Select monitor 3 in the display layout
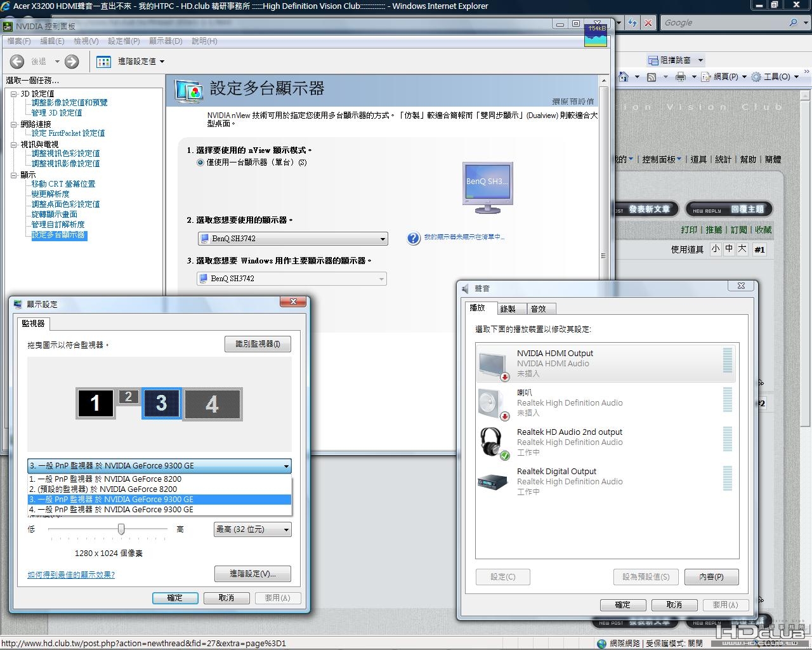This screenshot has width=812, height=650. click(x=162, y=403)
